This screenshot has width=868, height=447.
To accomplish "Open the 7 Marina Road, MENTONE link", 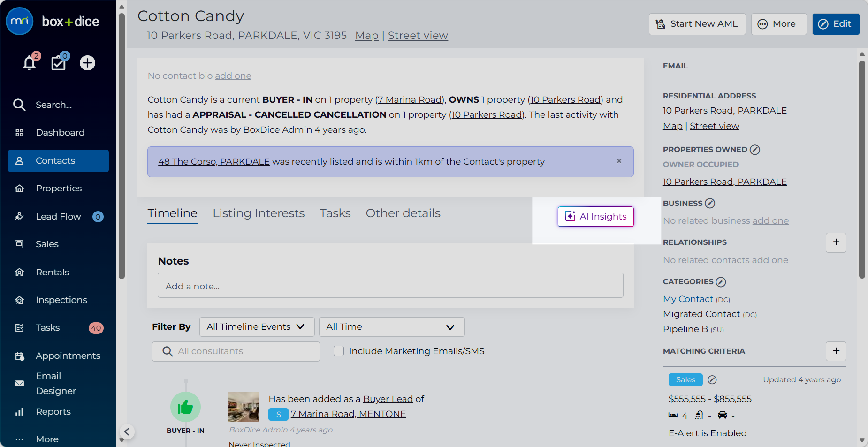I will (348, 414).
